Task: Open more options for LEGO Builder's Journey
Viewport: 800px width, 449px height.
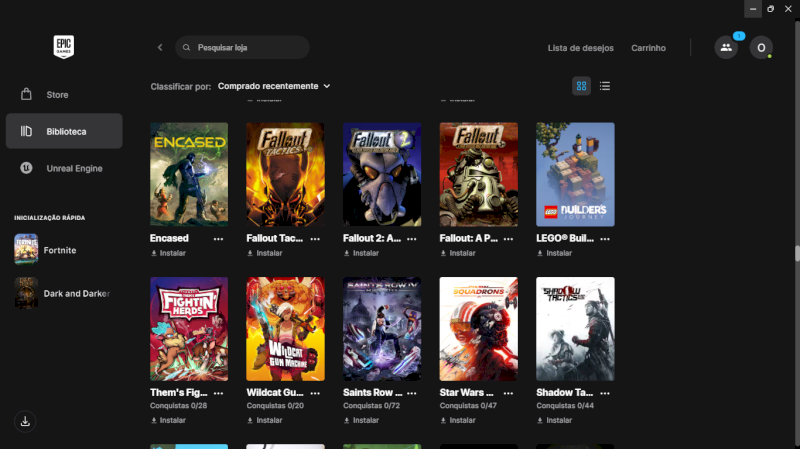Action: pos(605,239)
